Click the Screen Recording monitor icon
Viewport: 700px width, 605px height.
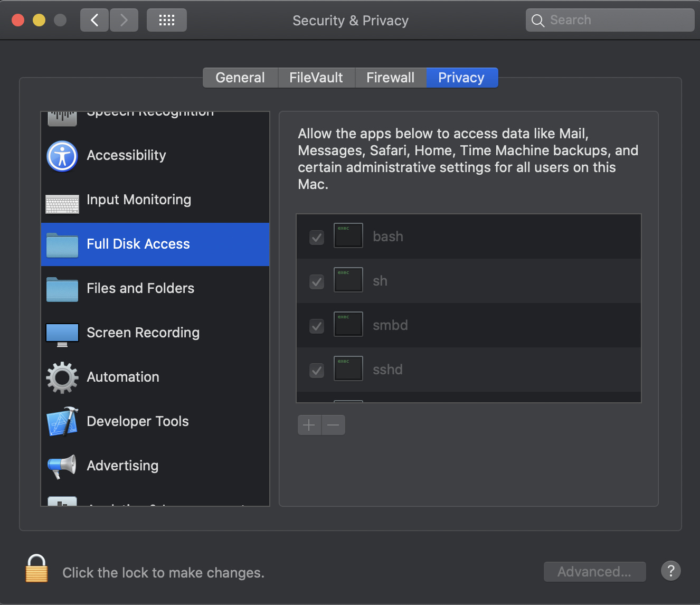[x=62, y=334]
